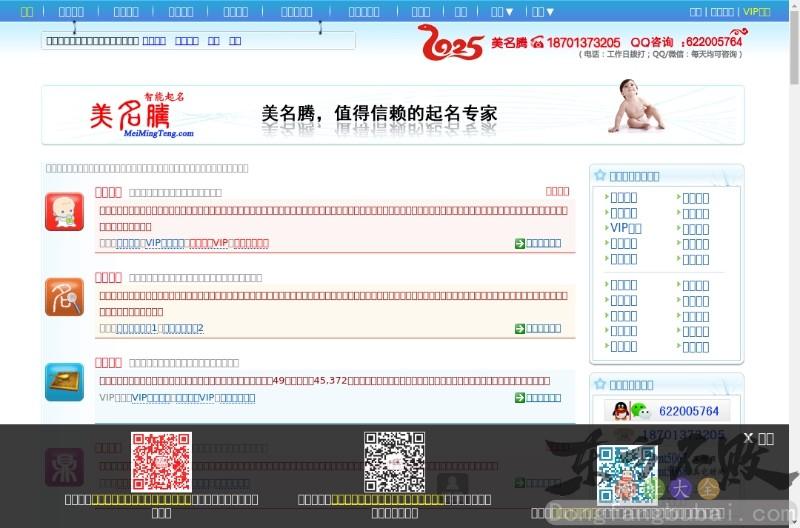Click the 45.372 figure in the description
This screenshot has height=528, width=800.
pos(330,381)
